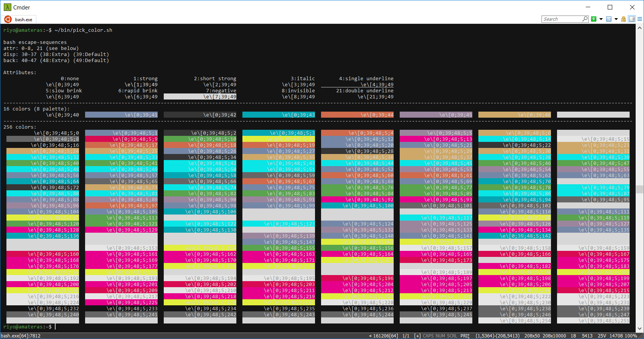Click the Ubuntu icon on bash.exe tab

coord(8,19)
